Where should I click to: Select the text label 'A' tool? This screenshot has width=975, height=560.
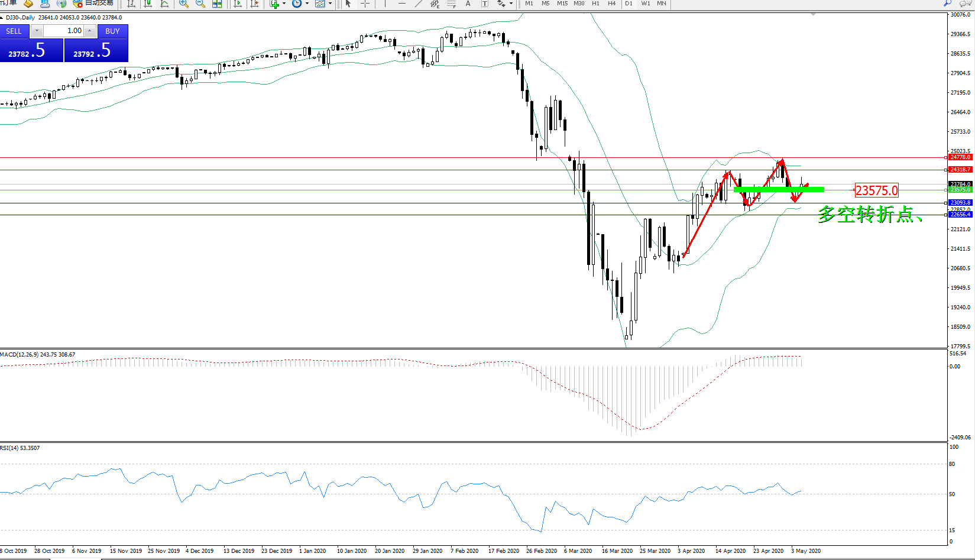(x=468, y=4)
